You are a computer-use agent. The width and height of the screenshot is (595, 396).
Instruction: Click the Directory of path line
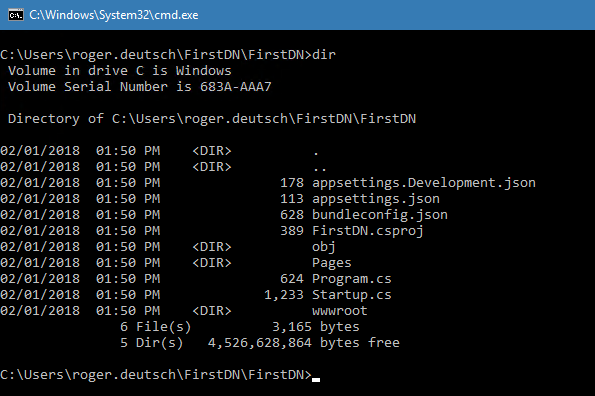tap(212, 119)
